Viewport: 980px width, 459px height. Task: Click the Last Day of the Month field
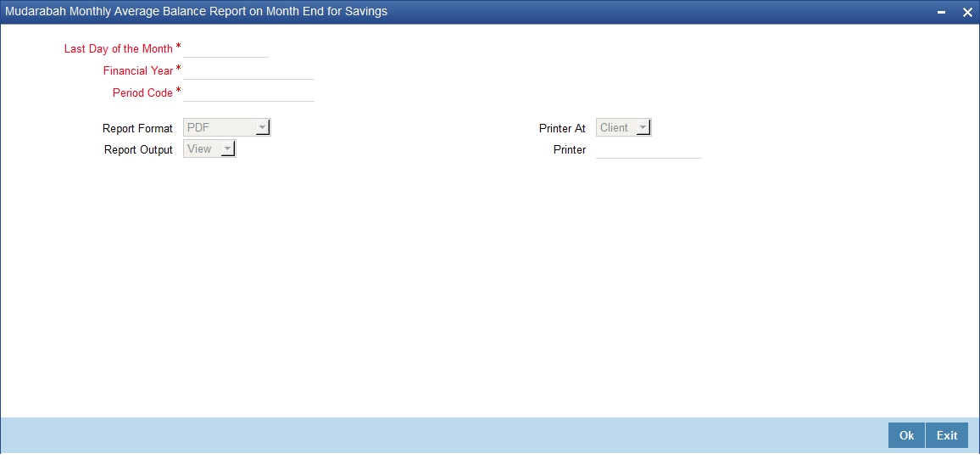pyautogui.click(x=226, y=48)
